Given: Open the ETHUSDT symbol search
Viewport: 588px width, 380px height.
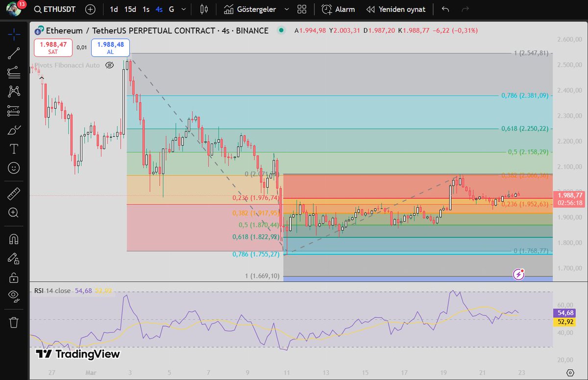Looking at the screenshot, I should (x=55, y=9).
